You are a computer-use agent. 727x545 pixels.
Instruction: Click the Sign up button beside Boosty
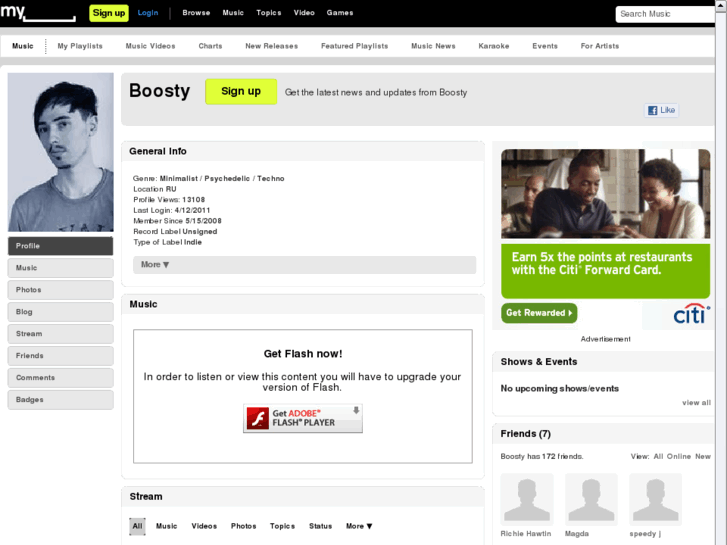click(241, 91)
